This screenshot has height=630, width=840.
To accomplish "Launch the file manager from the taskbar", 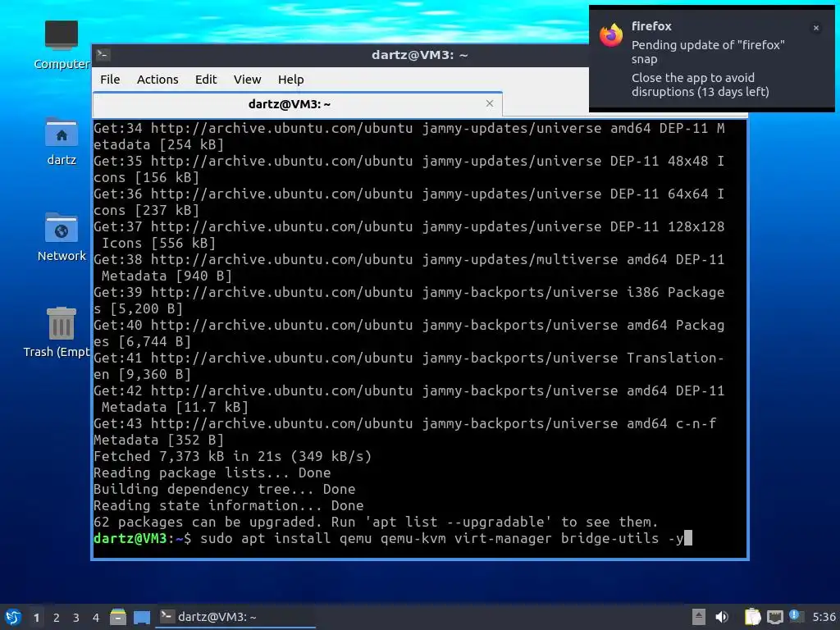I will click(x=118, y=617).
